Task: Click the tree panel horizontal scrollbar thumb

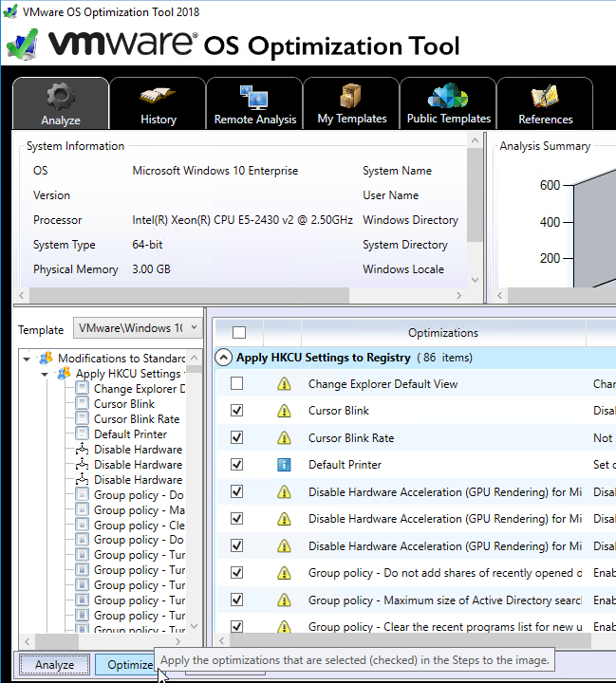Action: (57, 641)
